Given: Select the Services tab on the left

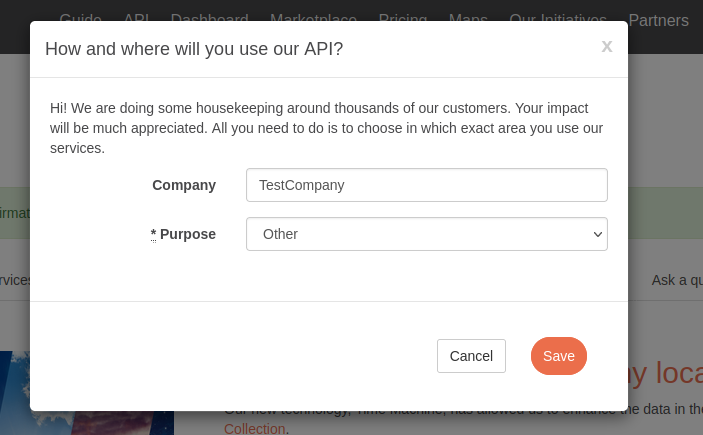Looking at the screenshot, I should pyautogui.click(x=14, y=280).
